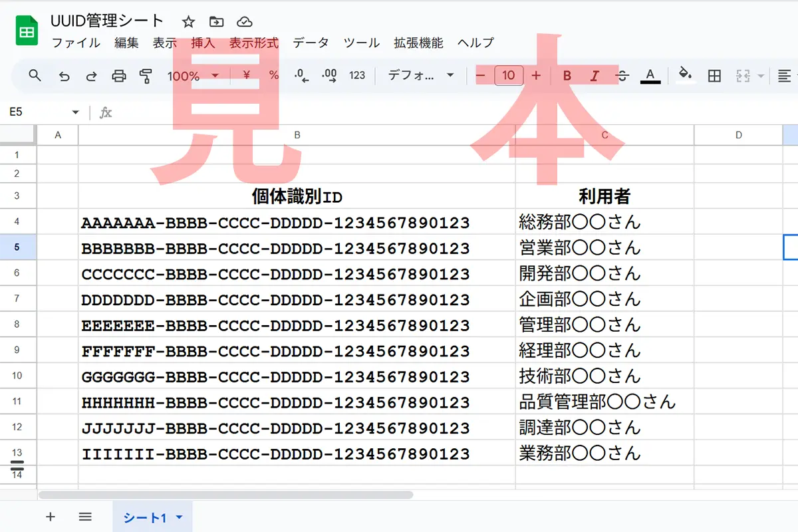Open the 100% zoom dropdown

(193, 76)
